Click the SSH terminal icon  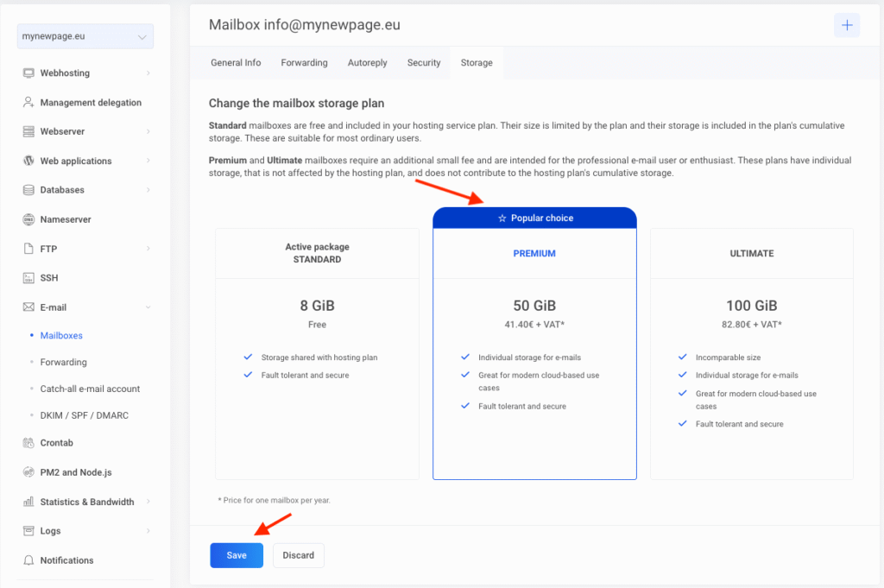28,278
